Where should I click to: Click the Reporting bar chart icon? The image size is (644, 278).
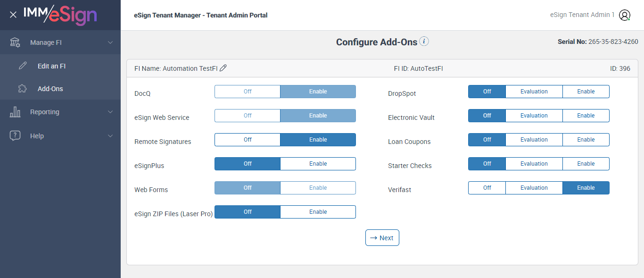point(15,112)
